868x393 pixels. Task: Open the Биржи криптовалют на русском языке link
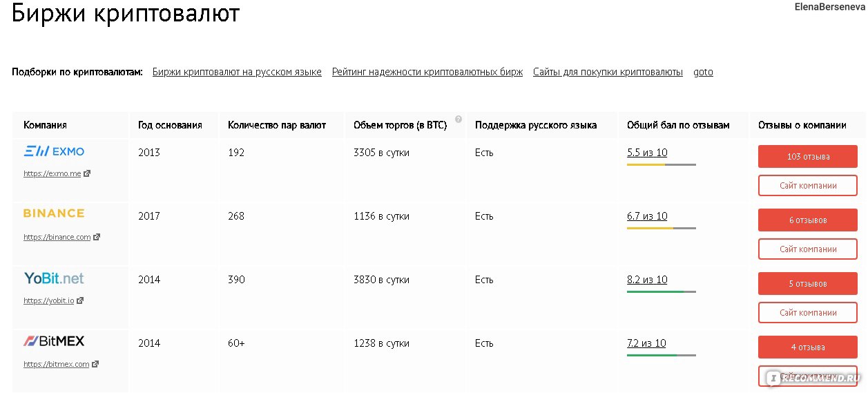coord(237,72)
